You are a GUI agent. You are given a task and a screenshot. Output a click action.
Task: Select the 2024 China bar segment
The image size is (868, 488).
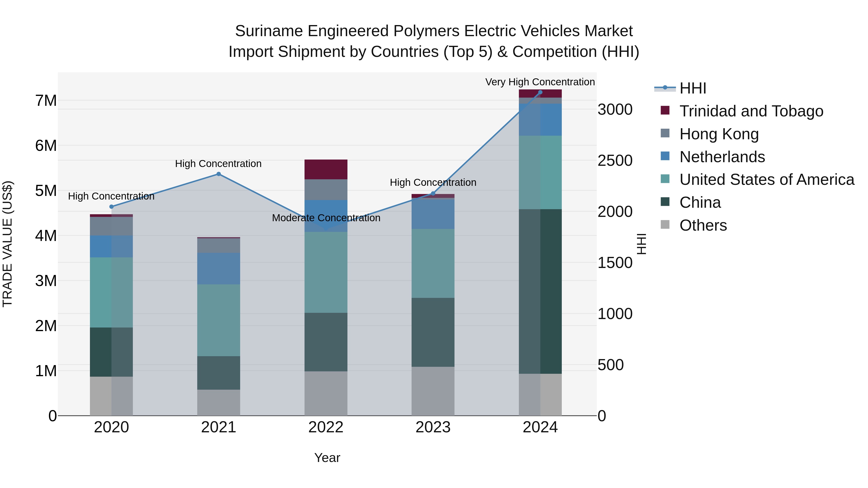point(540,291)
